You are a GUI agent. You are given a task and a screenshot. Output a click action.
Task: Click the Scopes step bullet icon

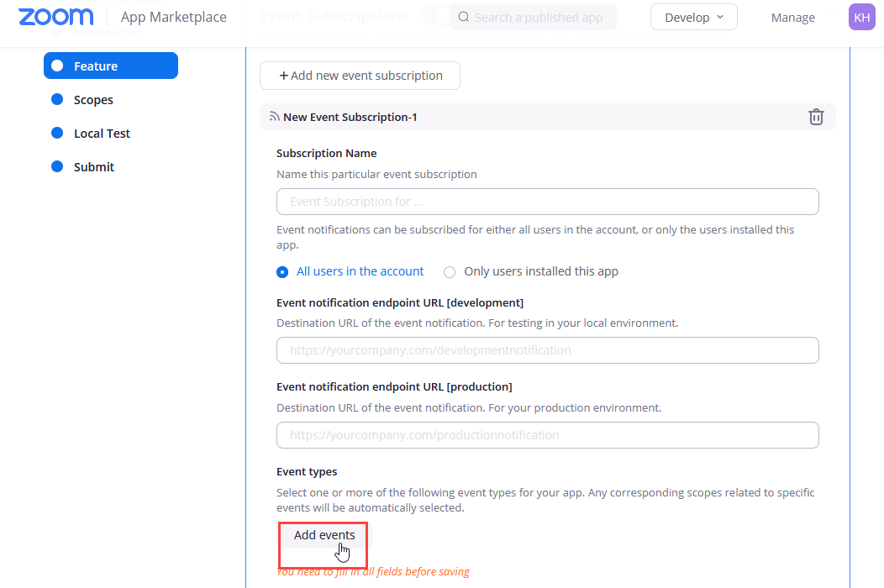[x=57, y=99]
